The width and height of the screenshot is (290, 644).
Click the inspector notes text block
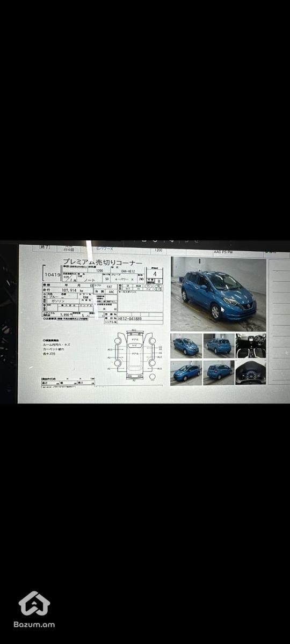point(57,348)
